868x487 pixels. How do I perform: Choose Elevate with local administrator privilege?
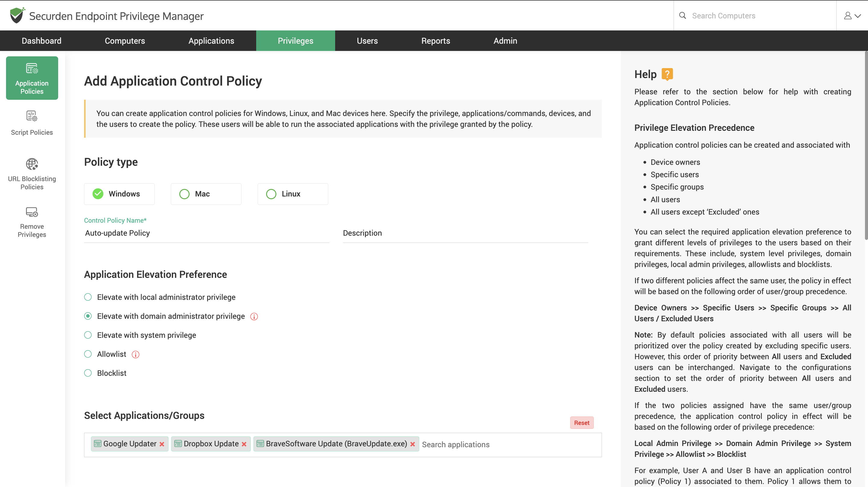coord(88,297)
